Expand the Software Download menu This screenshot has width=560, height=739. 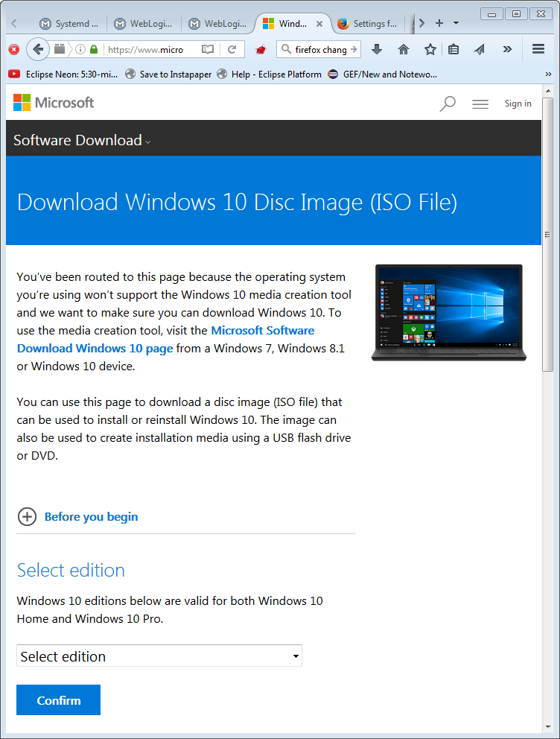(x=82, y=140)
